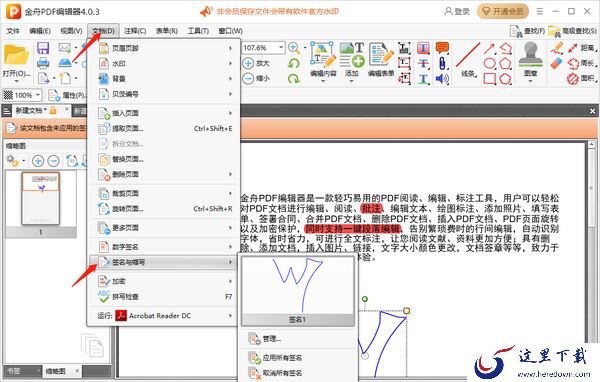
Task: Zoom out thumbnails with the minus icon
Action: point(54,161)
